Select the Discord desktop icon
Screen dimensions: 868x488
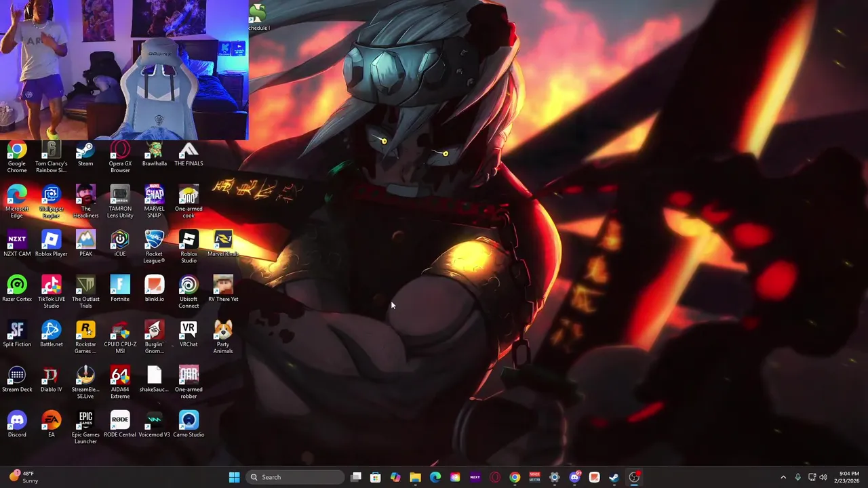tap(17, 424)
